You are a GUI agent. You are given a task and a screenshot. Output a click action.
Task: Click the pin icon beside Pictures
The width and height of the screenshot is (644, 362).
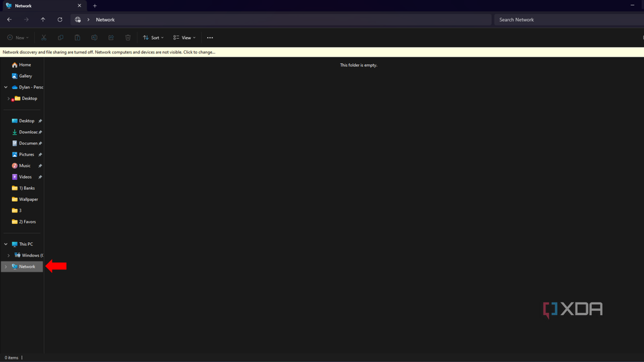(40, 155)
